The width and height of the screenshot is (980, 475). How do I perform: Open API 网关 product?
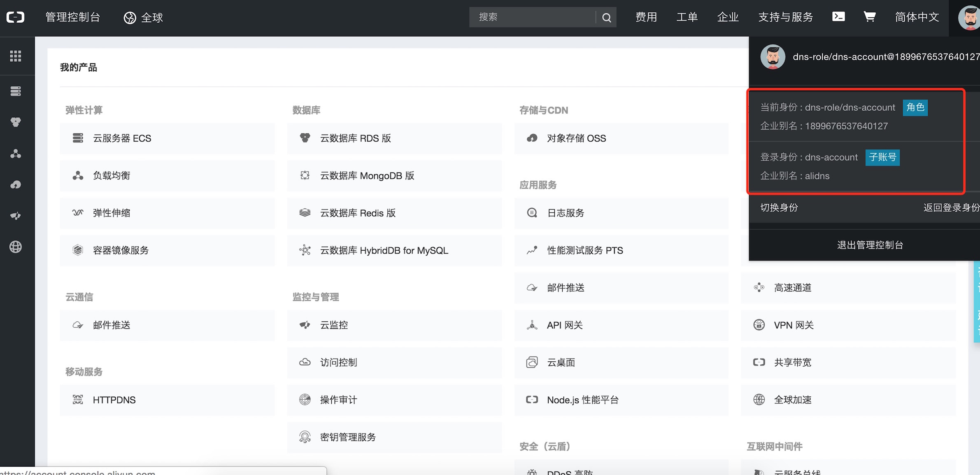pos(622,325)
